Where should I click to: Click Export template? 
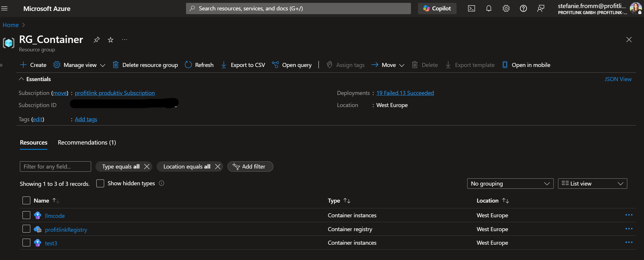coord(470,65)
